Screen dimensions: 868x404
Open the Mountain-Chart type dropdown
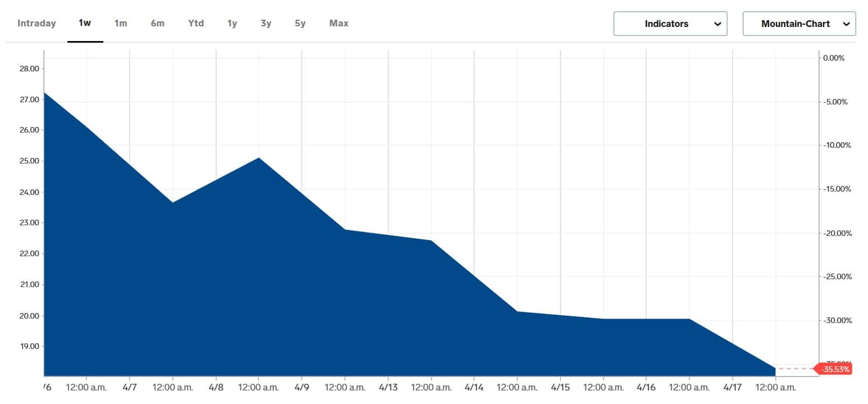[x=795, y=24]
